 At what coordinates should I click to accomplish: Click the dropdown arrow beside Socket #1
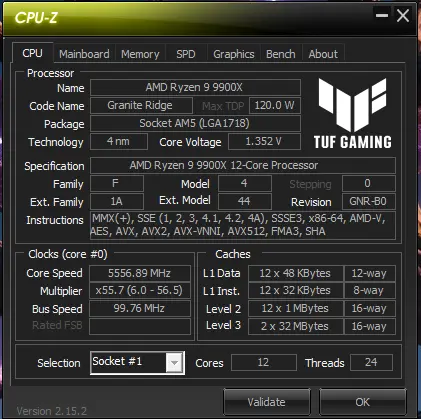tap(174, 362)
